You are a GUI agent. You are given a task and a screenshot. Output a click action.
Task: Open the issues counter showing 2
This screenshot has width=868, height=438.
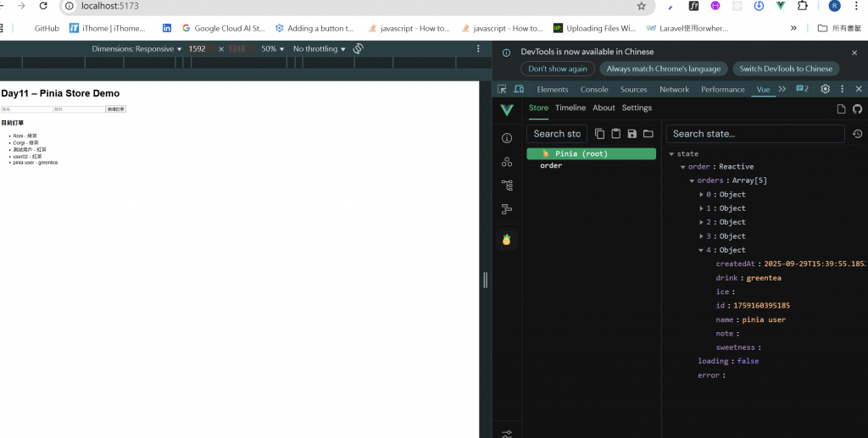coord(802,89)
